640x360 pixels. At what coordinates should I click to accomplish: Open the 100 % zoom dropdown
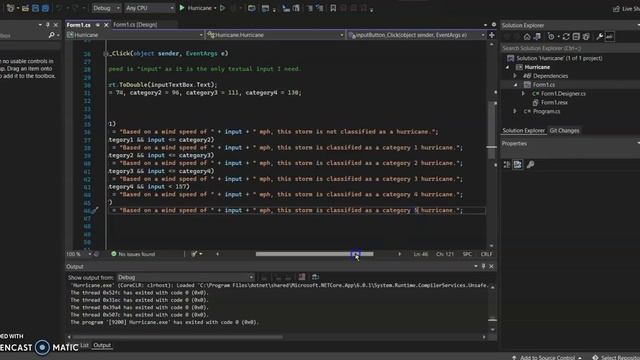click(x=79, y=254)
